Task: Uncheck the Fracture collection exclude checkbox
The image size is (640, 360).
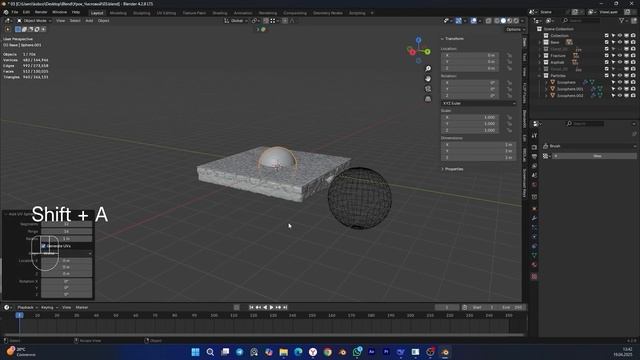Action: tap(607, 56)
